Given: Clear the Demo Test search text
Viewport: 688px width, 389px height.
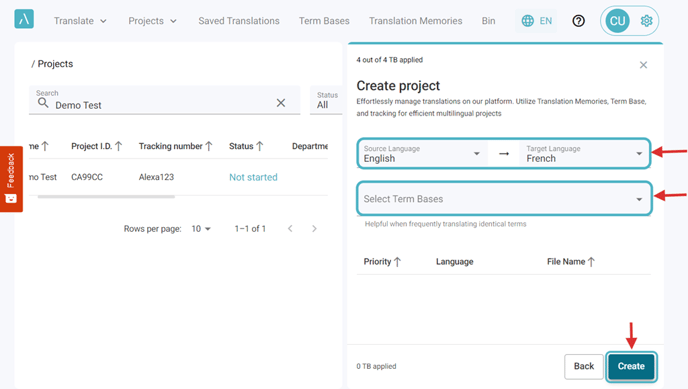Looking at the screenshot, I should 281,103.
